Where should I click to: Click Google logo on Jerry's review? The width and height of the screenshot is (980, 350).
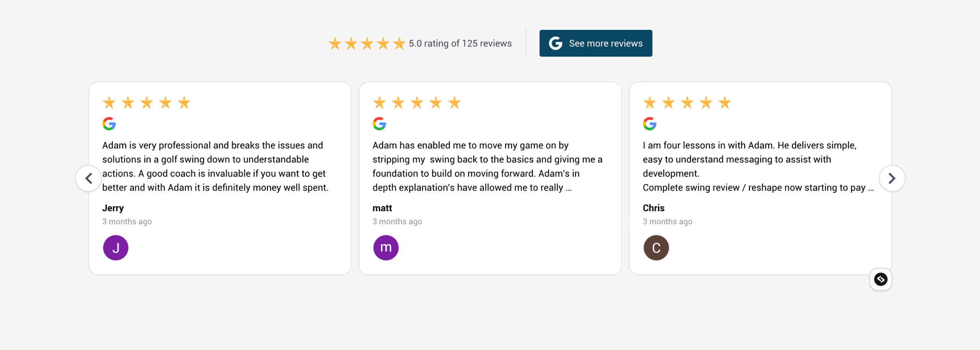pyautogui.click(x=109, y=124)
